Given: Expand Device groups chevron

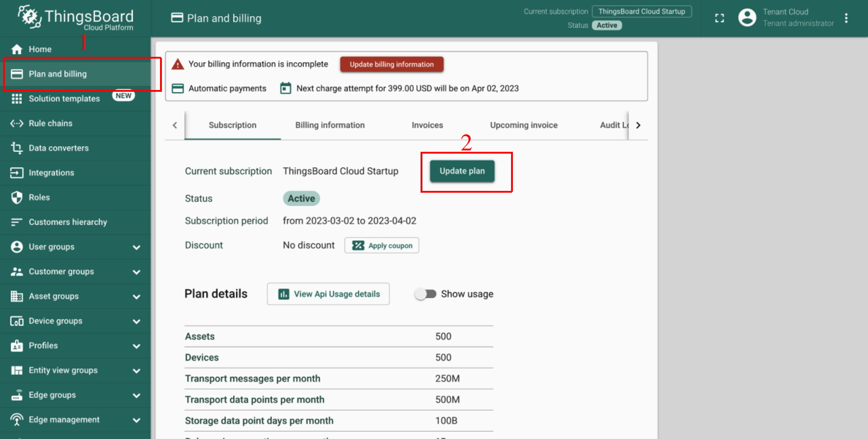Looking at the screenshot, I should (136, 321).
